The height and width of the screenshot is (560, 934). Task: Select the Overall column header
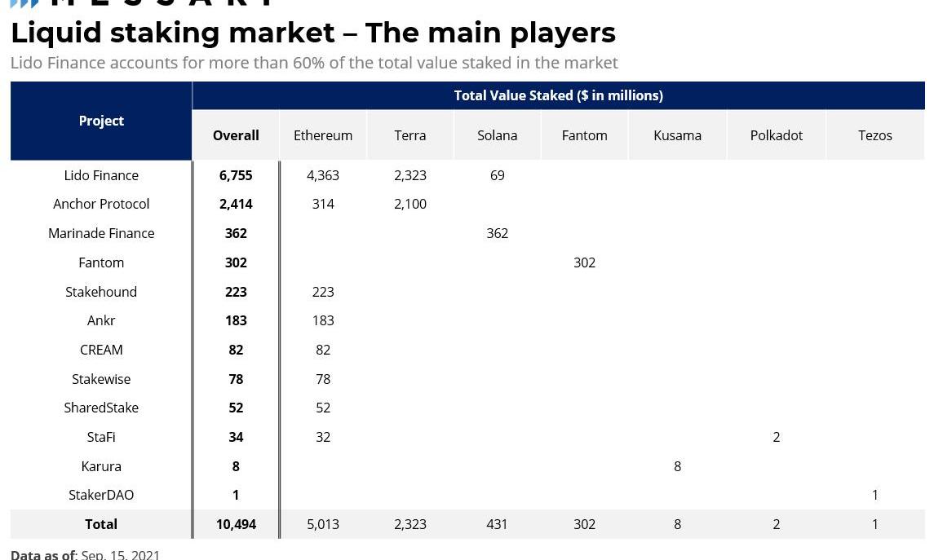click(x=236, y=135)
